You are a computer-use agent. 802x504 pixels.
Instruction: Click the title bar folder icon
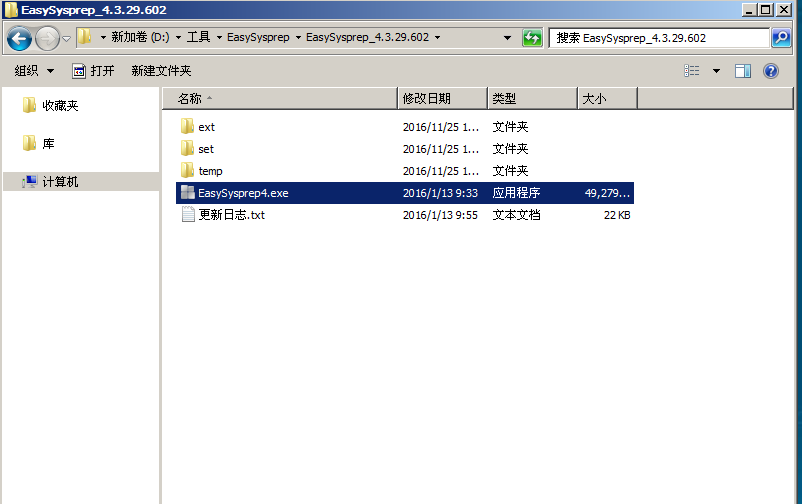pyautogui.click(x=11, y=10)
